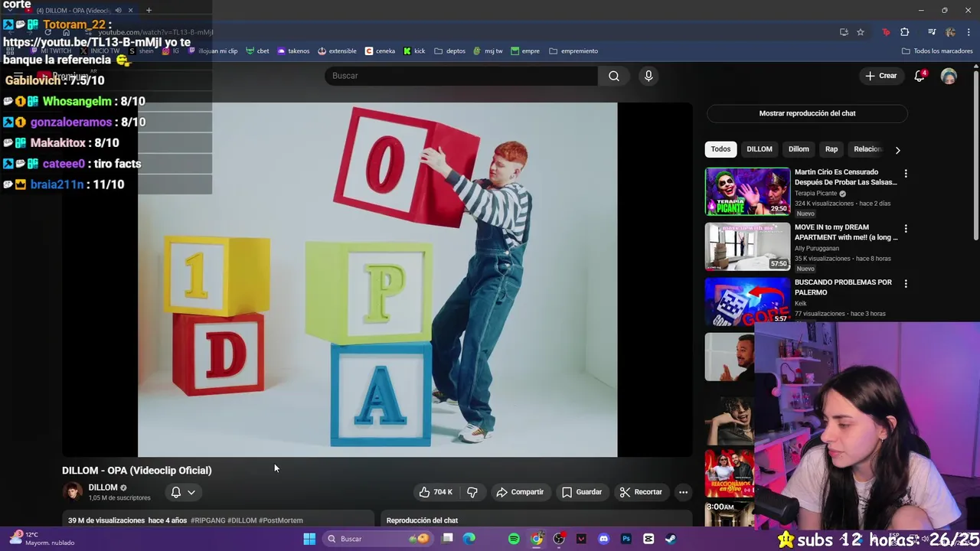
Task: Dislike the video
Action: 472,492
